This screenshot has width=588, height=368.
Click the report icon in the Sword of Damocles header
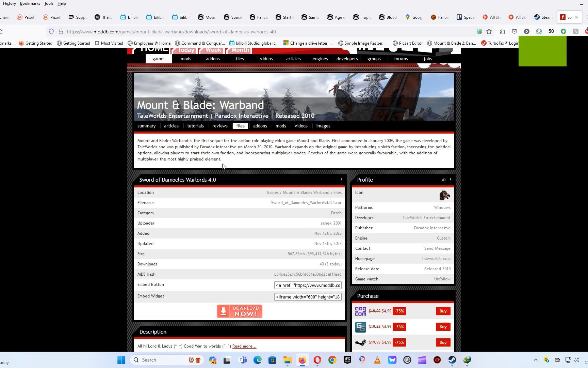click(x=342, y=180)
